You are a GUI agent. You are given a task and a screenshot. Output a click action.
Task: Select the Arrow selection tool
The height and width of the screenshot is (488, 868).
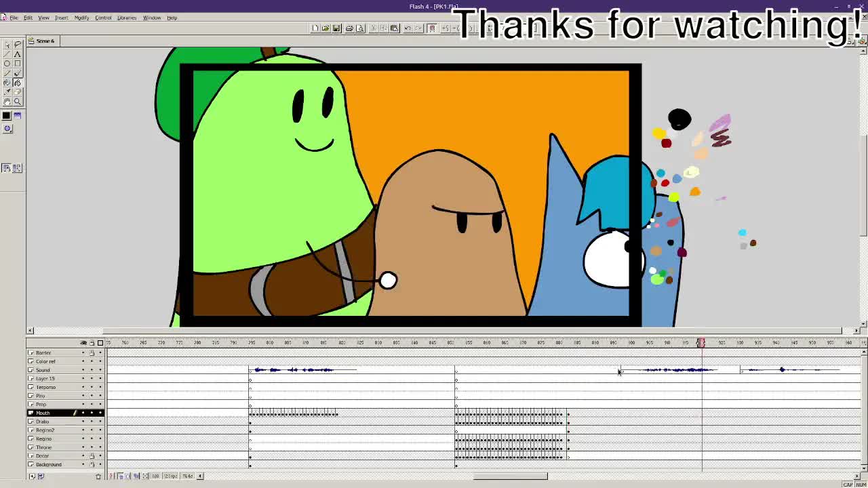pos(7,45)
